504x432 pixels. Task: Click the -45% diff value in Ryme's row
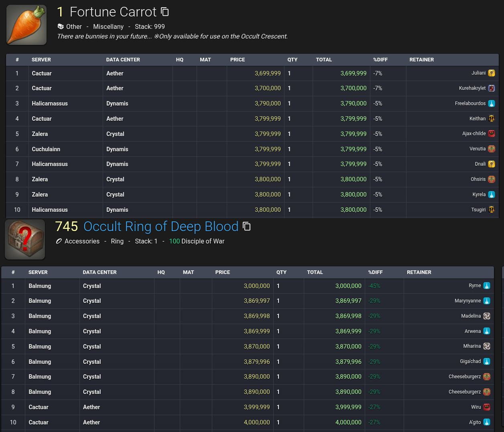point(374,286)
